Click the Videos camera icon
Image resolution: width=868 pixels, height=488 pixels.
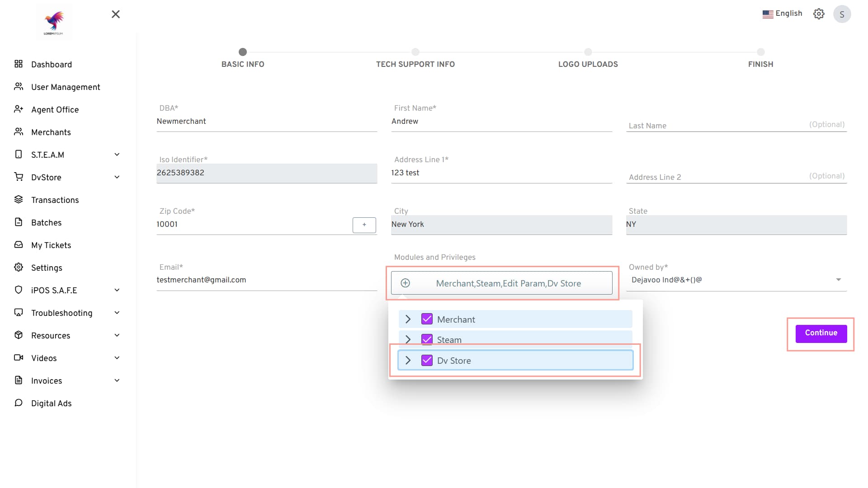(19, 357)
